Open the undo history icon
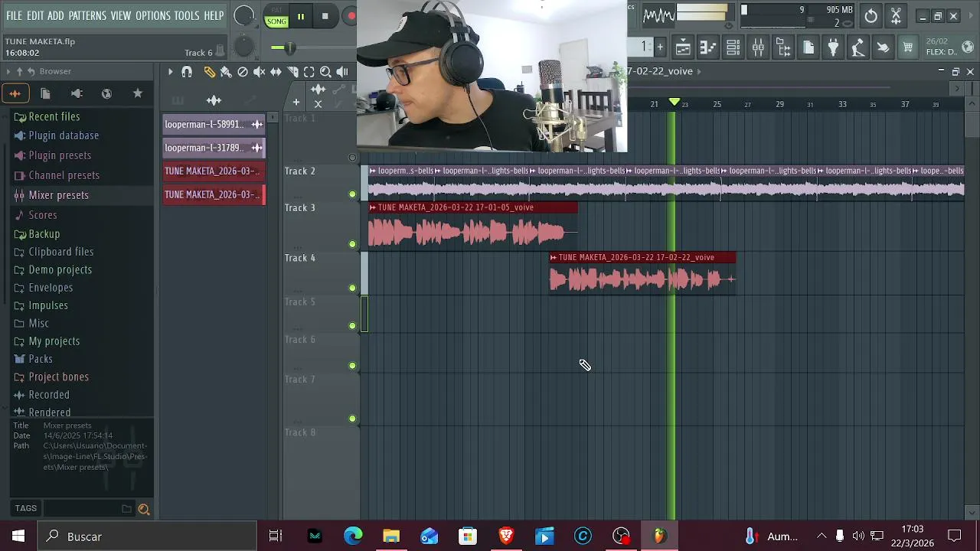This screenshot has width=980, height=551. pyautogui.click(x=871, y=15)
